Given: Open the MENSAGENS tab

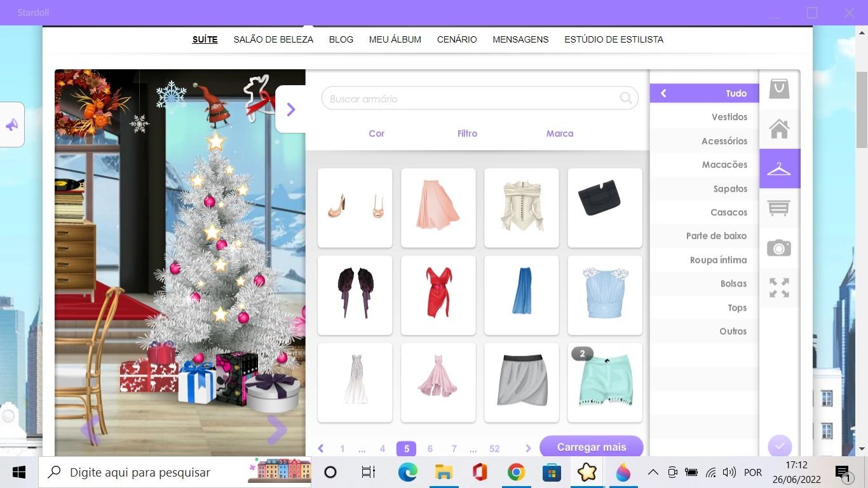Looking at the screenshot, I should (520, 39).
